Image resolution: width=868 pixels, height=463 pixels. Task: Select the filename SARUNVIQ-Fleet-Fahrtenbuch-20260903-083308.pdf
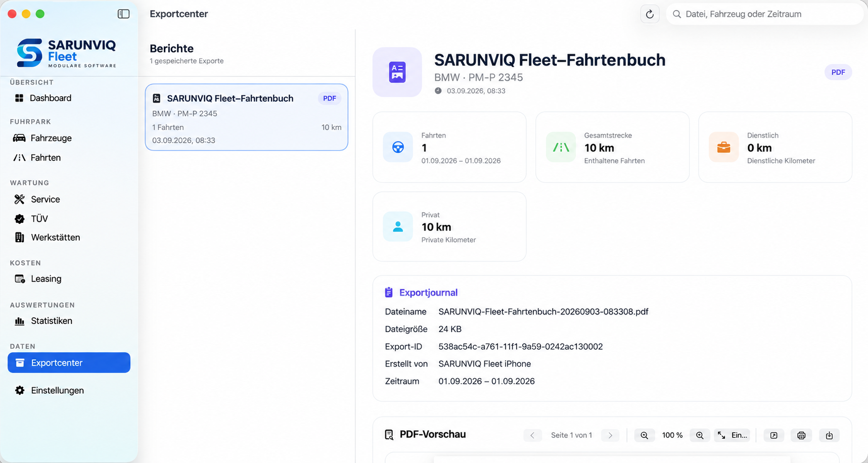click(543, 312)
